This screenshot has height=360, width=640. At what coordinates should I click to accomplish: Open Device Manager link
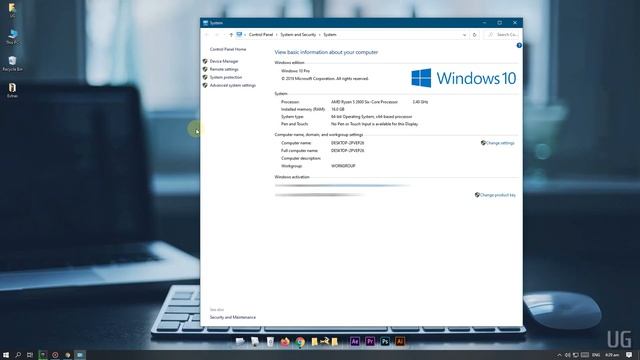224,61
